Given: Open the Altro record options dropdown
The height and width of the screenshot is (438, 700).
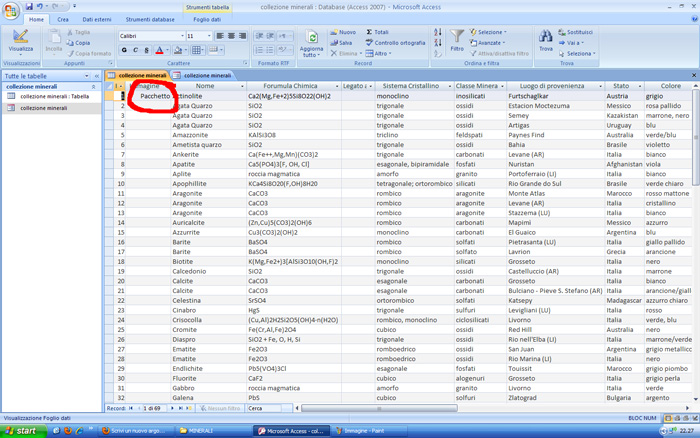Looking at the screenshot, I should (378, 54).
